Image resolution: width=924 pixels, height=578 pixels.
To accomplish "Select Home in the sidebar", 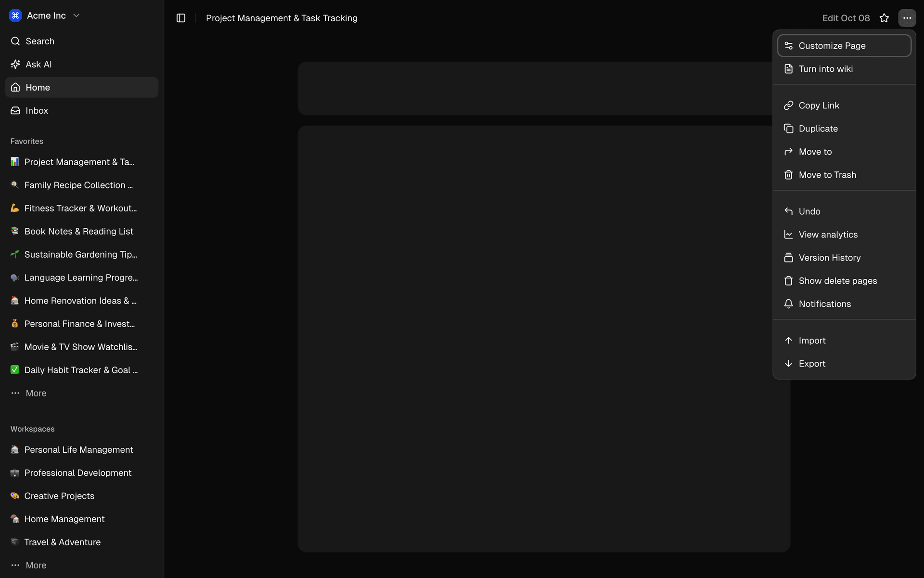I will click(x=38, y=87).
